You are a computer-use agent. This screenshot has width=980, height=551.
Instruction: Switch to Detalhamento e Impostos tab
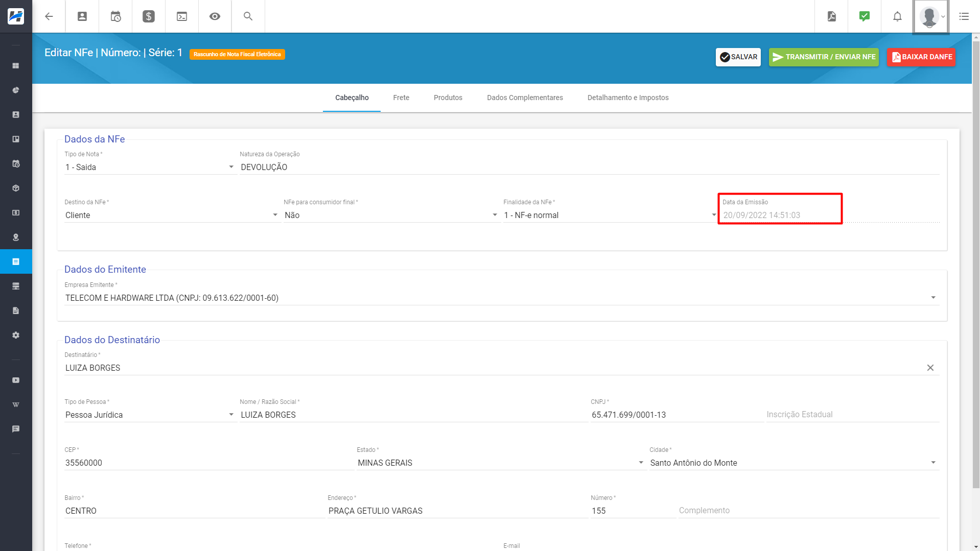628,98
